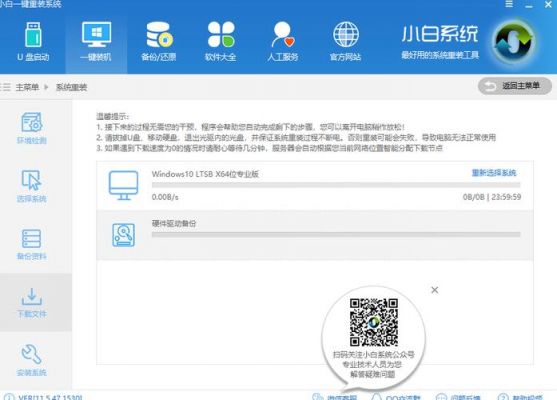Click the Windows10 LTSB X64位专业版 title

click(205, 174)
